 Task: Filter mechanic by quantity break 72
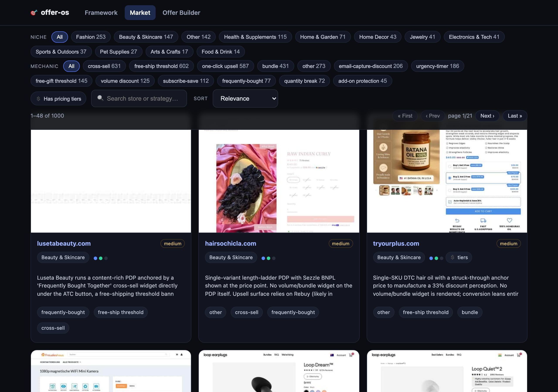click(x=305, y=81)
